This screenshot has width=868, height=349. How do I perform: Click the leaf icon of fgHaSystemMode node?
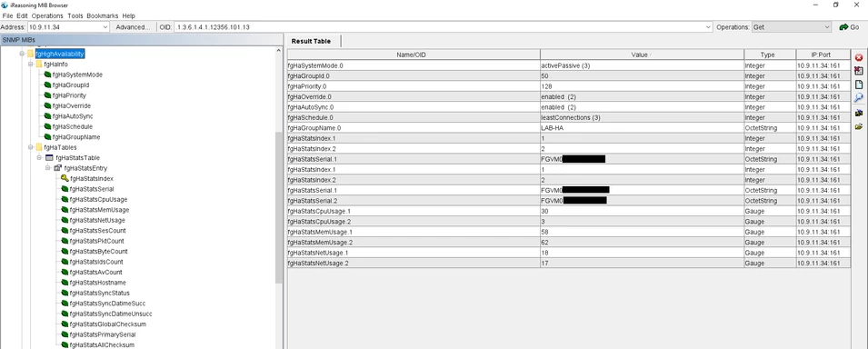47,75
